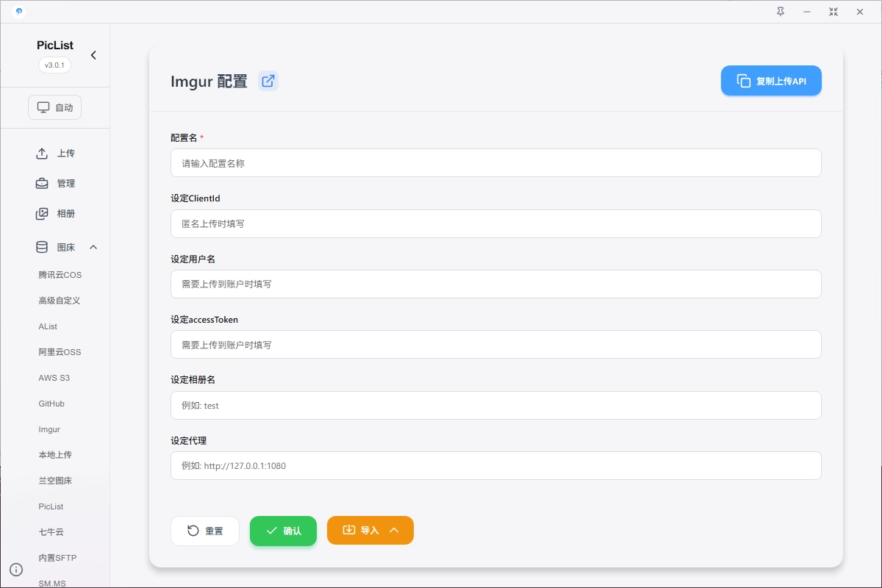Focus the 设定accessToken input field

point(495,344)
